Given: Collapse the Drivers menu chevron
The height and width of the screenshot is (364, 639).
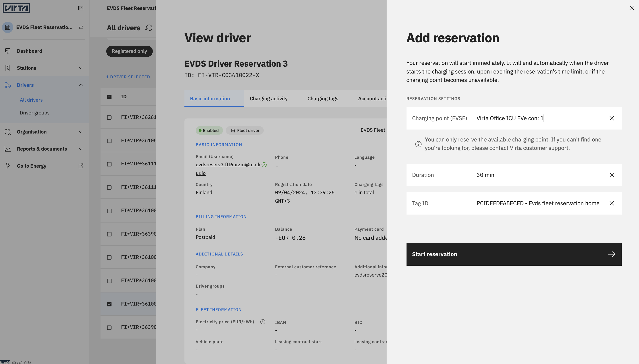Looking at the screenshot, I should (x=81, y=85).
